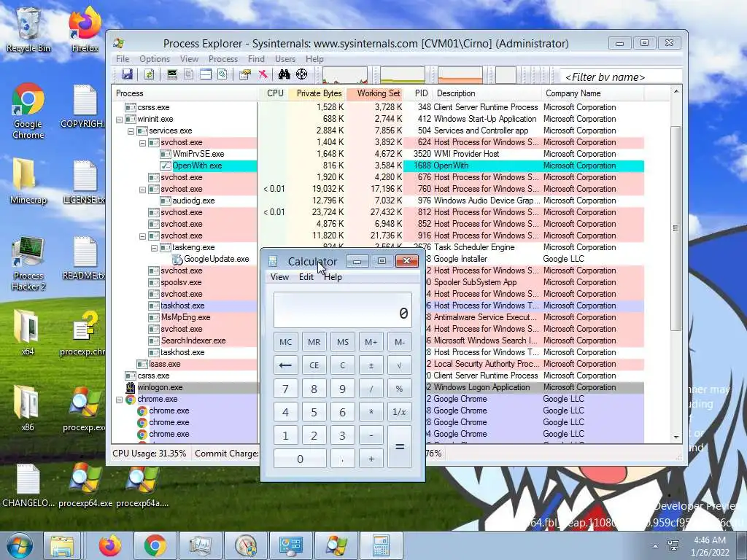The height and width of the screenshot is (560, 747).
Task: Sort by the Private Bytes column header
Action: [x=318, y=93]
